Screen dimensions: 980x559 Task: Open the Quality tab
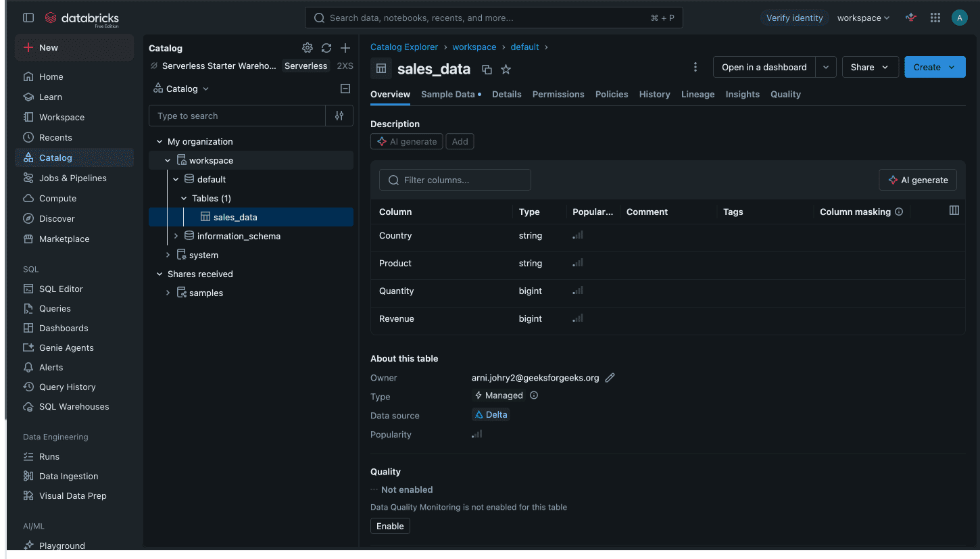tap(785, 94)
